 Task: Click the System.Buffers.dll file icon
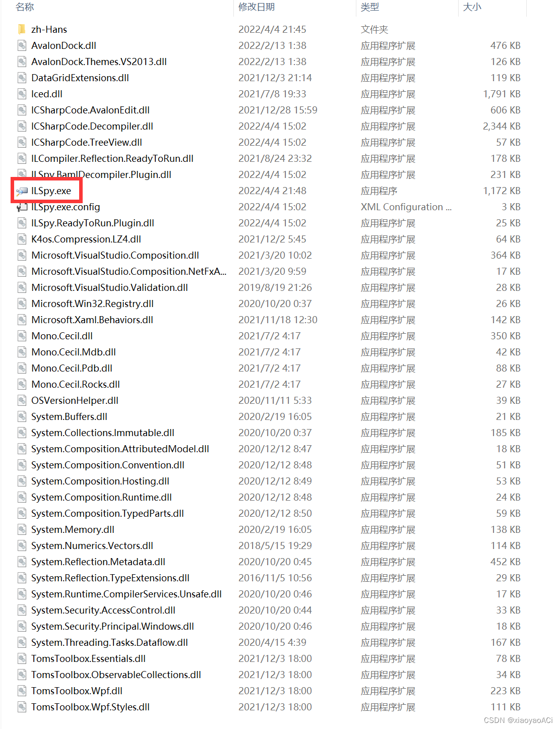tap(22, 416)
